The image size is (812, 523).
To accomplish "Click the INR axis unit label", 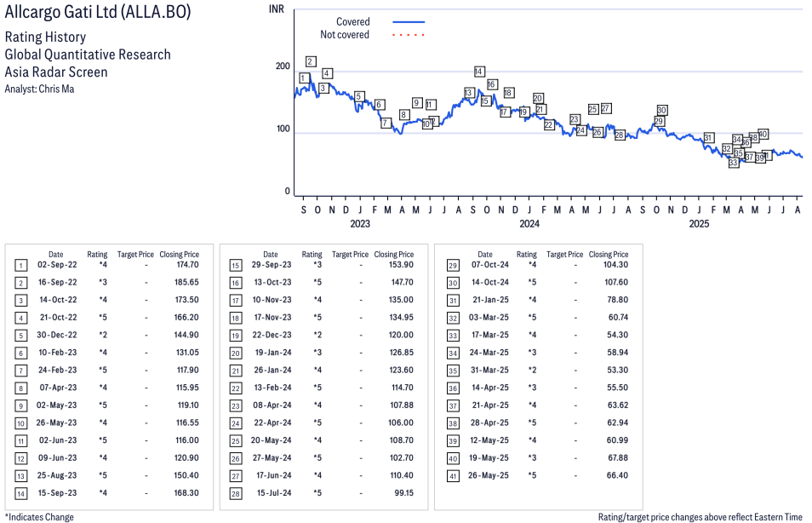I will pos(277,9).
